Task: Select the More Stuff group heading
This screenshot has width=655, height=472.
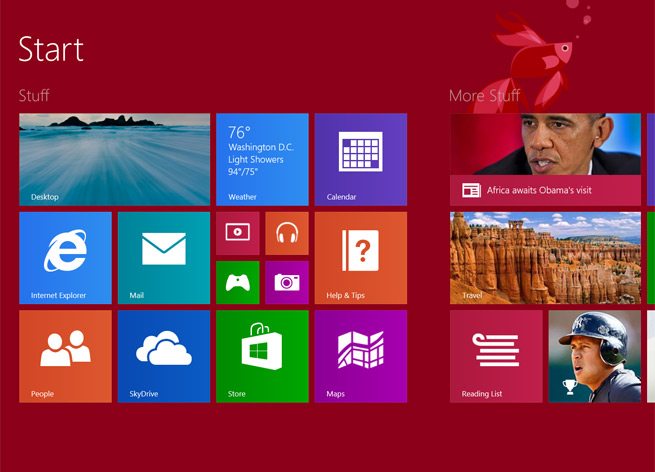Action: (x=485, y=96)
